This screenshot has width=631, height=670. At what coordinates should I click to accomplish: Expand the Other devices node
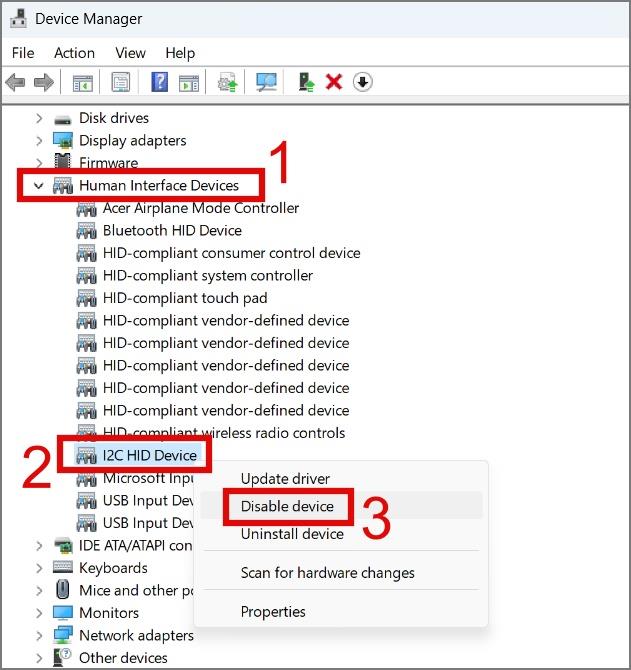tap(39, 658)
